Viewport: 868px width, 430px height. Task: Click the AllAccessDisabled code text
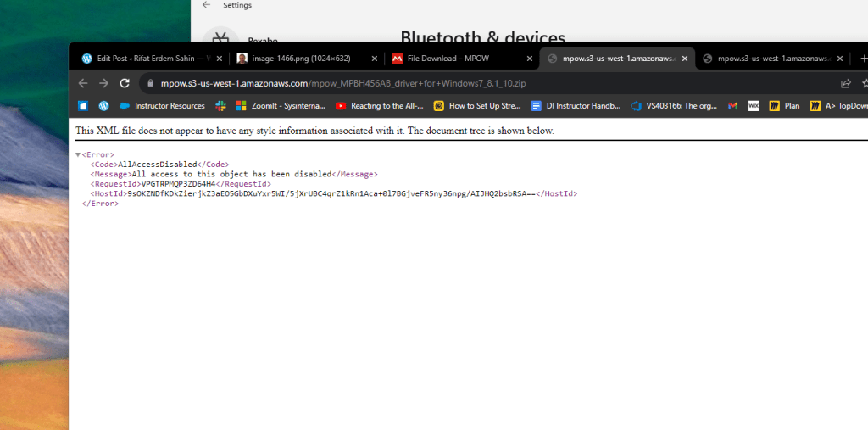pyautogui.click(x=158, y=165)
